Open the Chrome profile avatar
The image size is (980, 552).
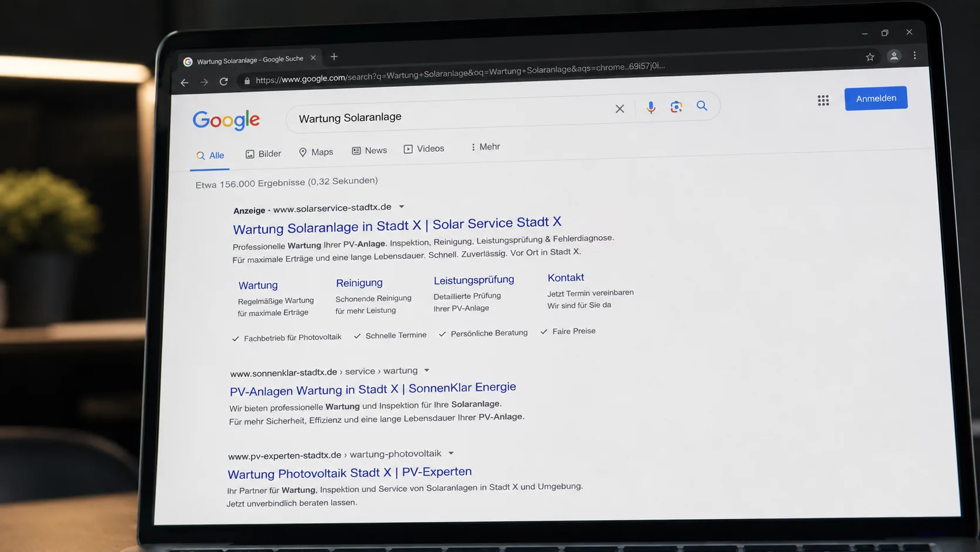pyautogui.click(x=894, y=56)
